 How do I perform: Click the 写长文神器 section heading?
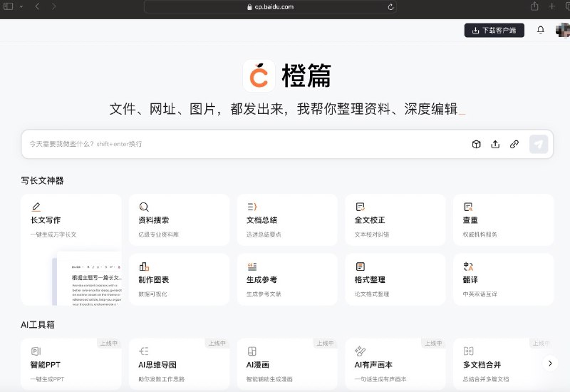[42, 180]
